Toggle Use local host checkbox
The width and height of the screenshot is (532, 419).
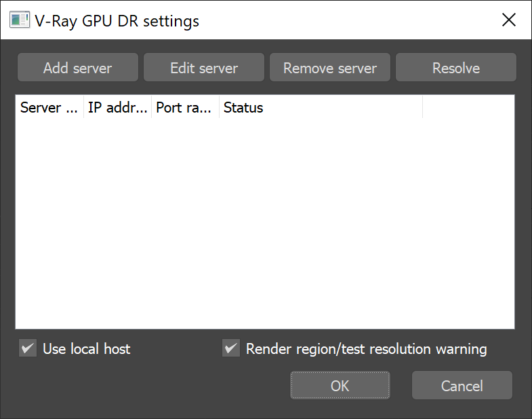coord(28,348)
